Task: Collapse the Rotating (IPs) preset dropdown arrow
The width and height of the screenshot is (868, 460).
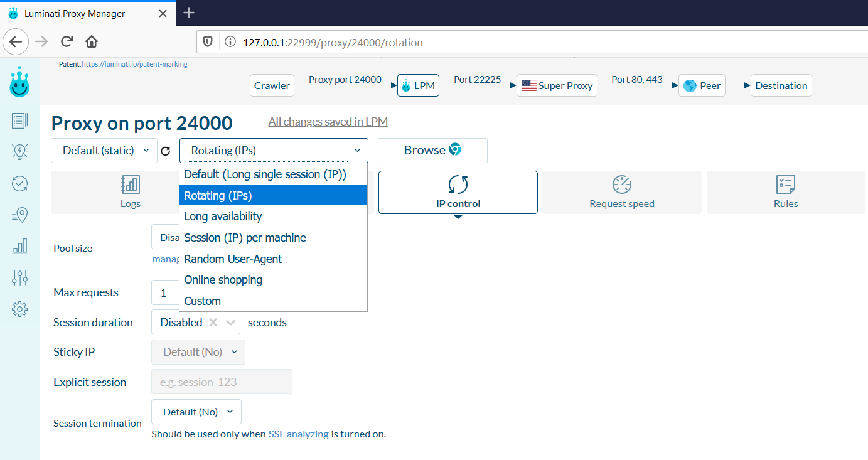Action: click(357, 151)
